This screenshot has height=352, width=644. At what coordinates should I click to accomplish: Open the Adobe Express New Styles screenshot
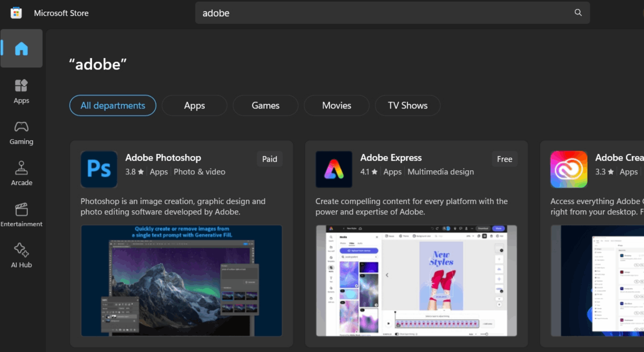coord(417,281)
